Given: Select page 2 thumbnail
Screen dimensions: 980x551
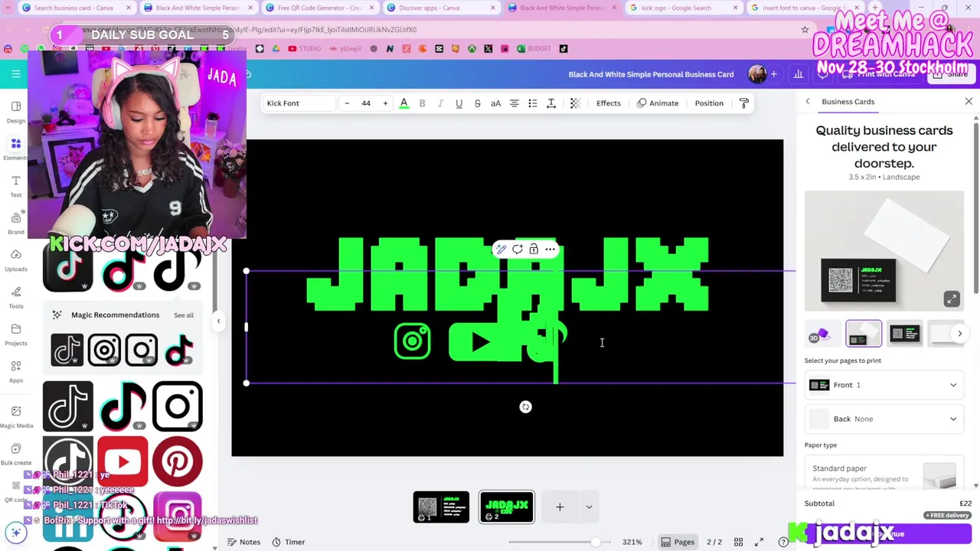Looking at the screenshot, I should 507,507.
